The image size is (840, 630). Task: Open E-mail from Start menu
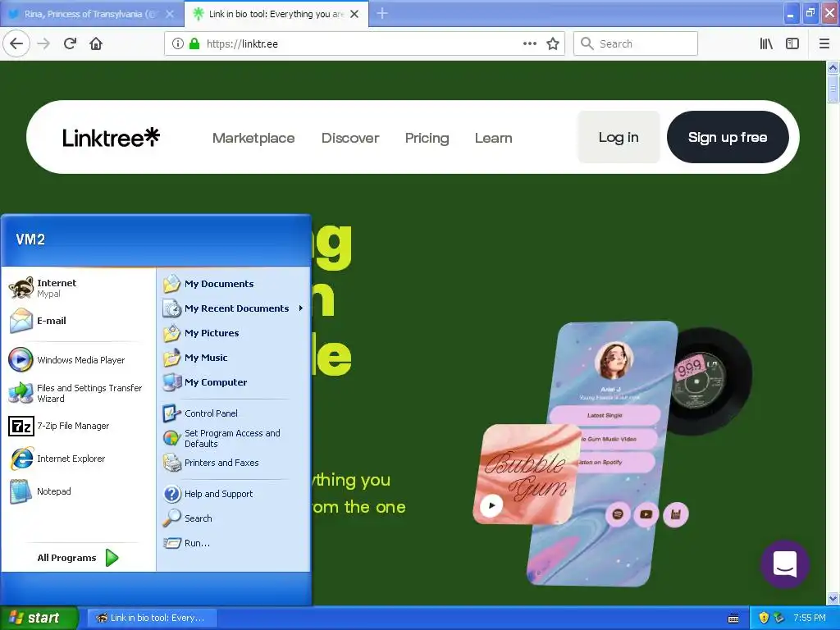[x=78, y=321]
